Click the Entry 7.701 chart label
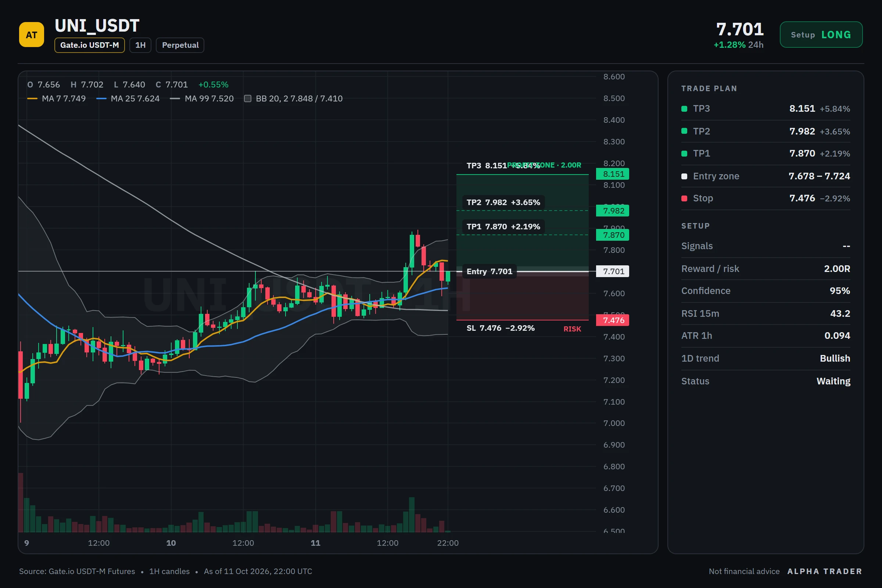 click(x=490, y=272)
